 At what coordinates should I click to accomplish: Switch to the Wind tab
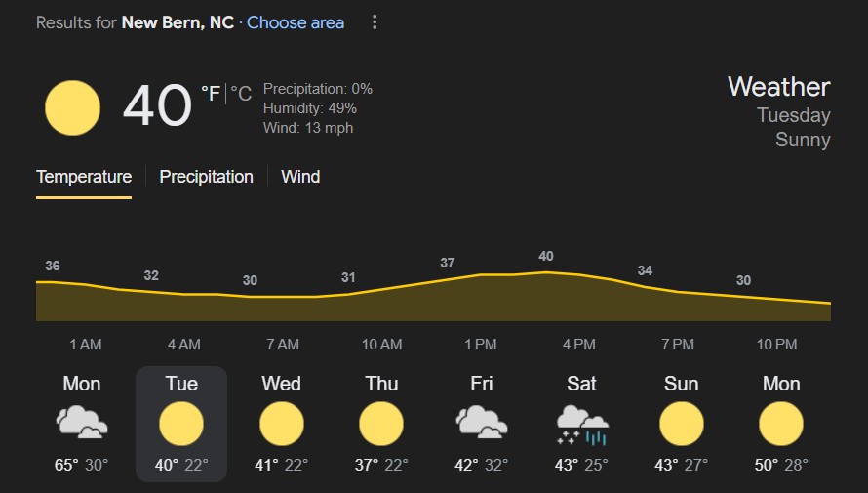tap(300, 177)
